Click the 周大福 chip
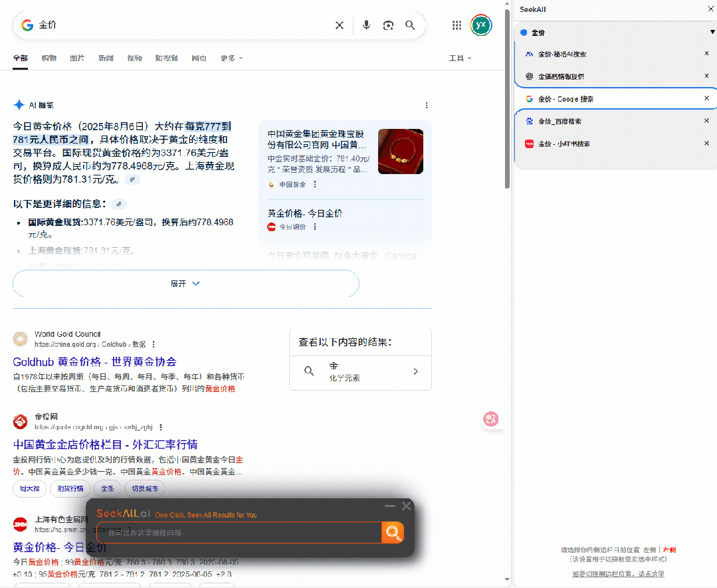 coord(30,489)
